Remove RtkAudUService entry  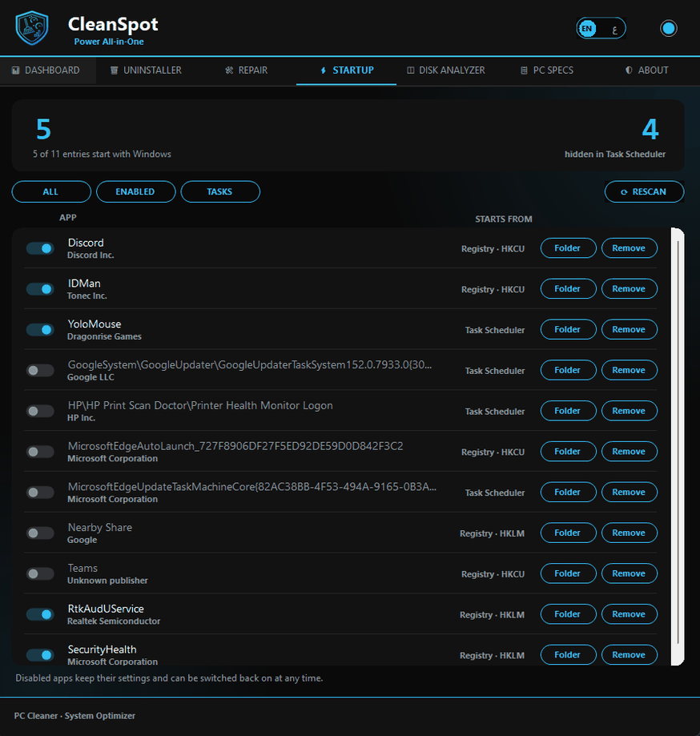tap(629, 614)
